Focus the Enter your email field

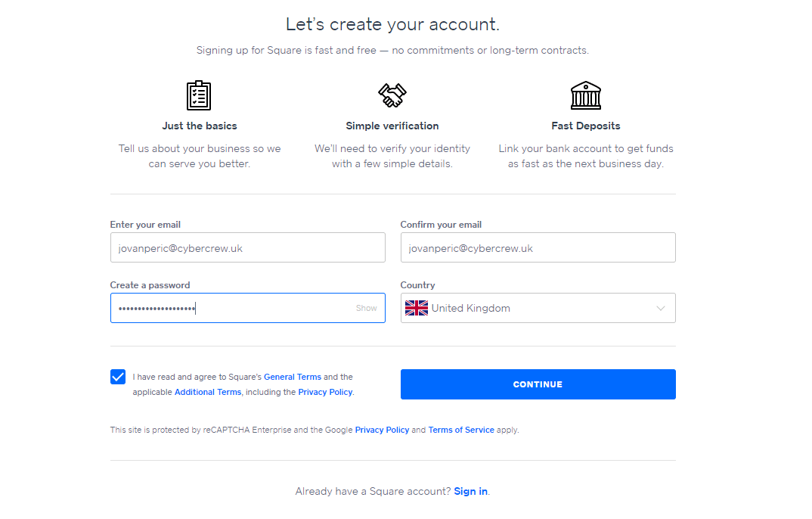click(247, 247)
